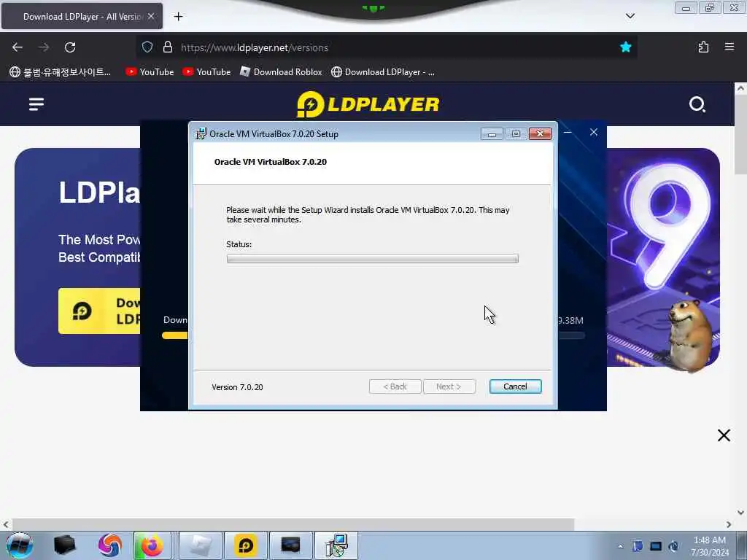The image size is (747, 560).
Task: Open a new browser tab
Action: (178, 17)
